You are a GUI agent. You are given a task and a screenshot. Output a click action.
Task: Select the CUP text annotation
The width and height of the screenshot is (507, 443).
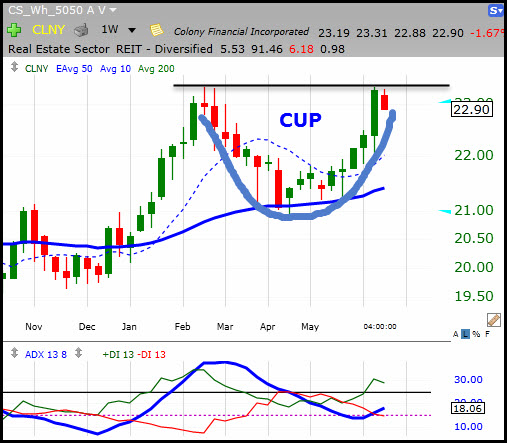[300, 120]
